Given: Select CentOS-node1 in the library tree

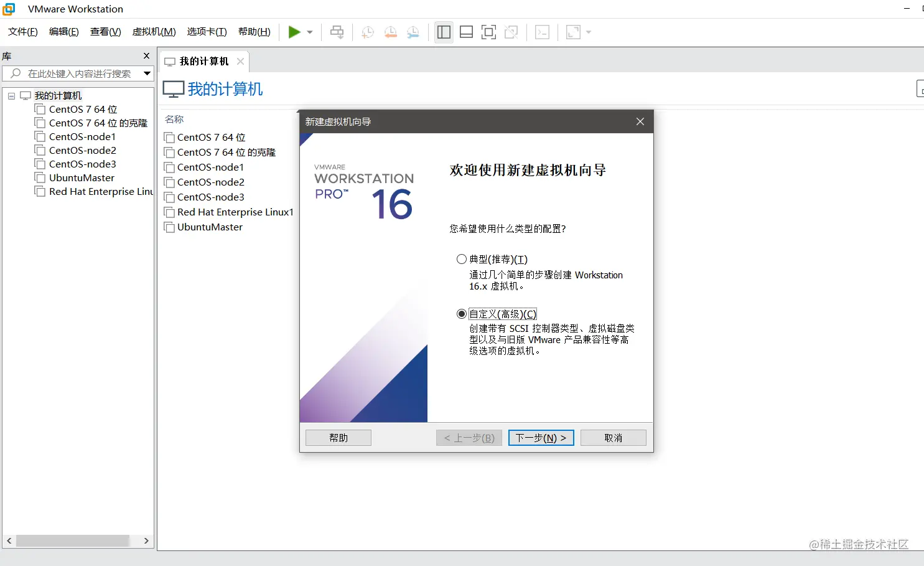Looking at the screenshot, I should click(x=82, y=137).
